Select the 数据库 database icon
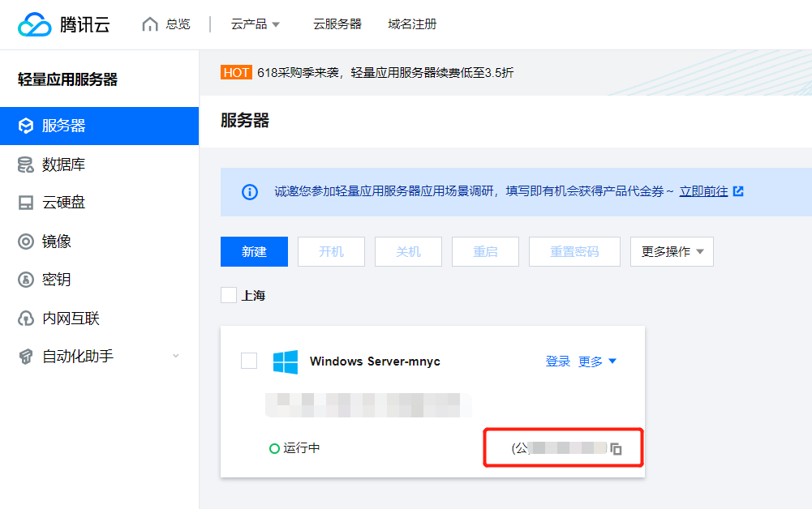 pos(26,165)
